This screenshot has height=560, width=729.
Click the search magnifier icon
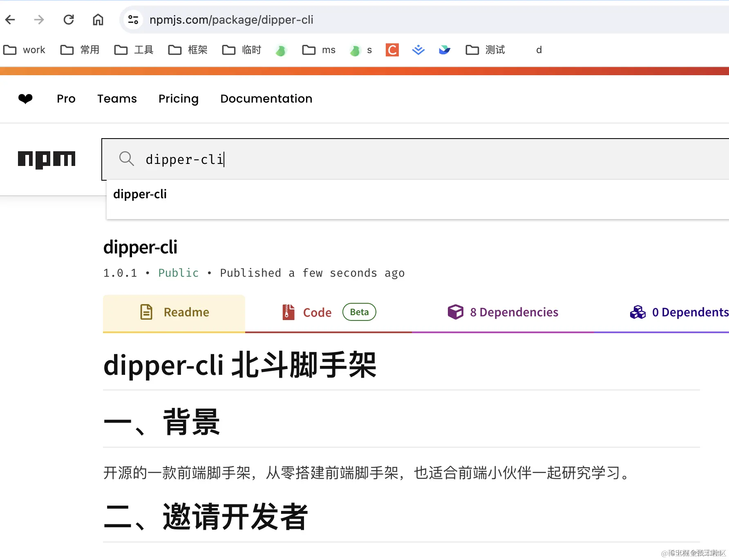point(127,159)
